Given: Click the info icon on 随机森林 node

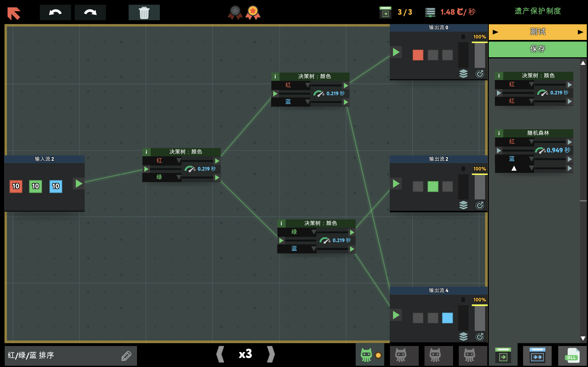Looking at the screenshot, I should (499, 133).
